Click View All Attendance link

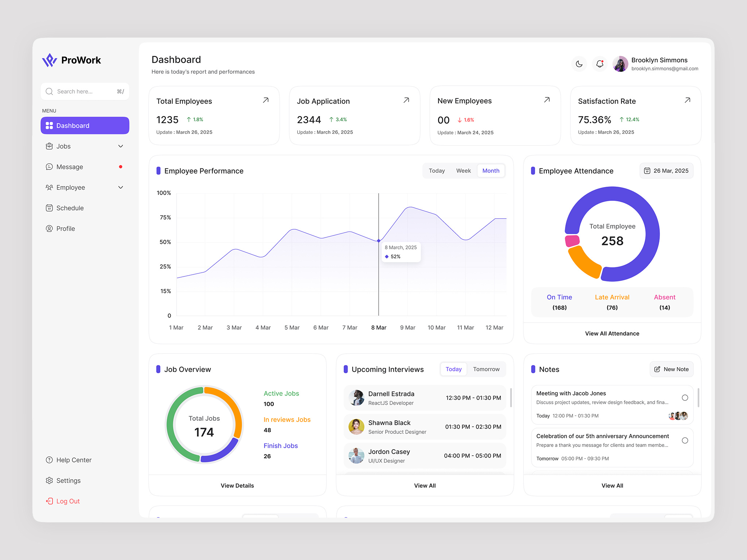click(612, 333)
